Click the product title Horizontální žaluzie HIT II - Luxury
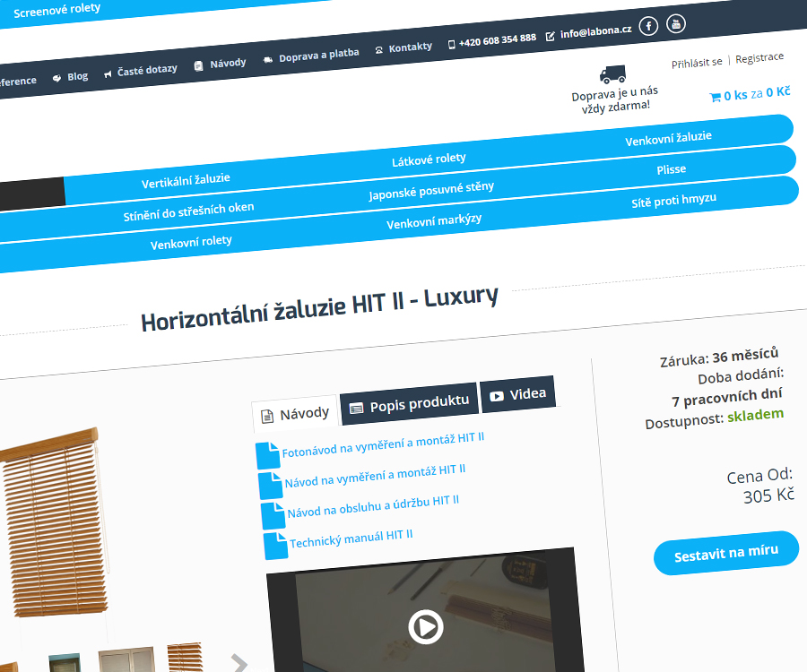This screenshot has height=672, width=807. tap(319, 307)
